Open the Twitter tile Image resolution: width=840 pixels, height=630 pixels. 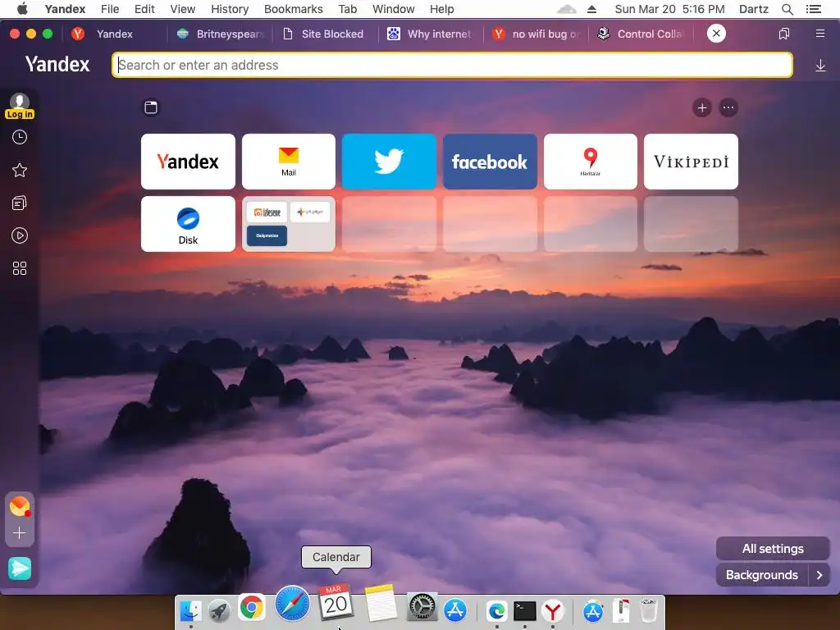point(389,162)
